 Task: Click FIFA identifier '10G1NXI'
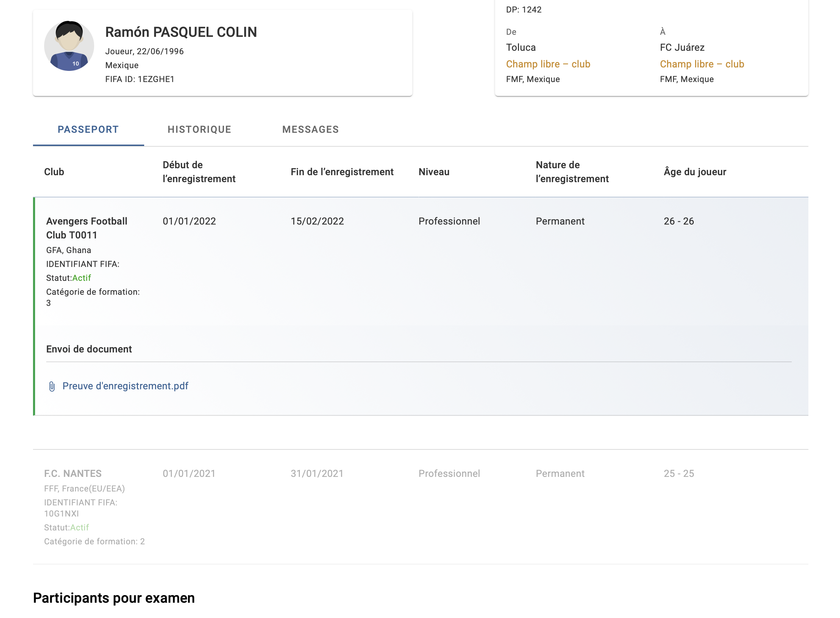coord(61,513)
